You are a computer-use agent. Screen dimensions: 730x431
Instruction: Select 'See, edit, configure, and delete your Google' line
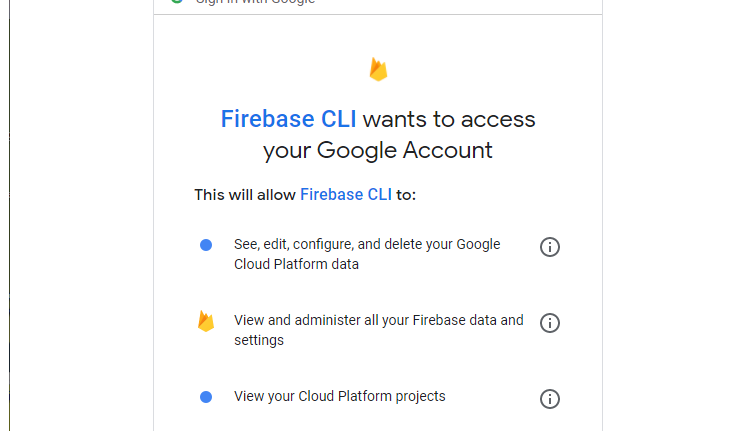[x=367, y=244]
